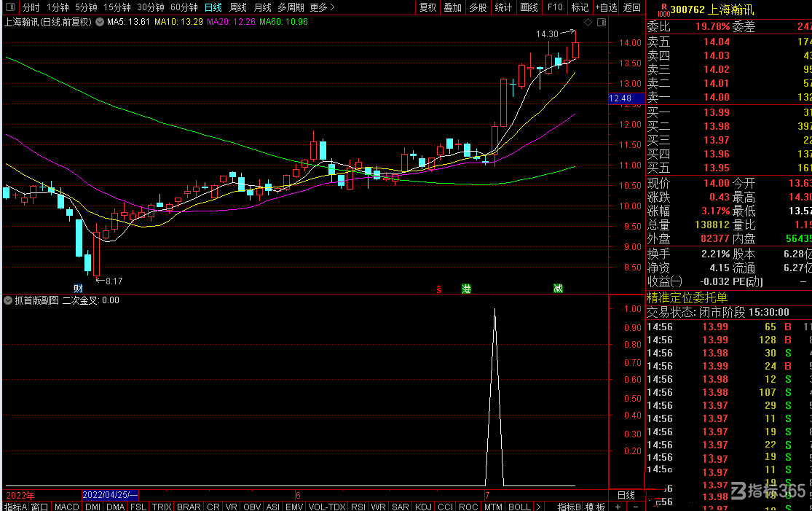Image resolution: width=812 pixels, height=511 pixels.
Task: Toggle the panel layout icon before 分时
Action: 10,7
